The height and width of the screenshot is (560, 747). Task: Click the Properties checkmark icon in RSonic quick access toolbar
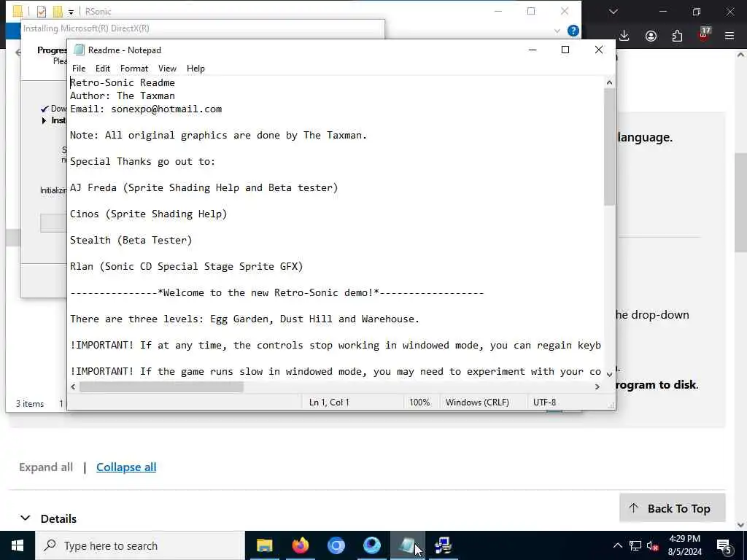tap(42, 12)
